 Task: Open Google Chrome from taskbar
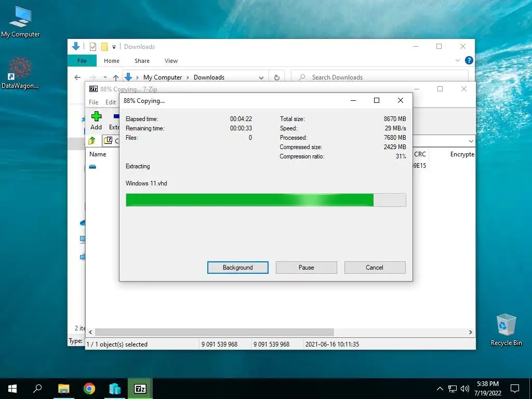click(x=89, y=389)
